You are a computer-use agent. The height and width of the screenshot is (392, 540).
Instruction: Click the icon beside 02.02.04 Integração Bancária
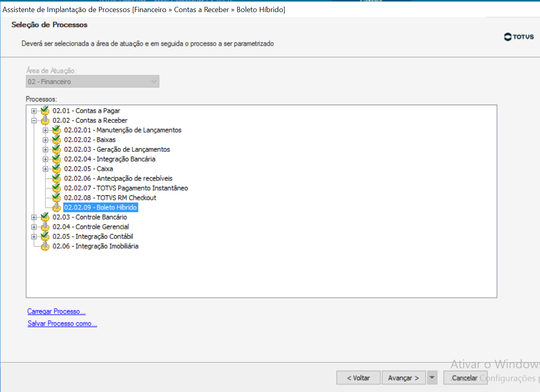pos(56,159)
